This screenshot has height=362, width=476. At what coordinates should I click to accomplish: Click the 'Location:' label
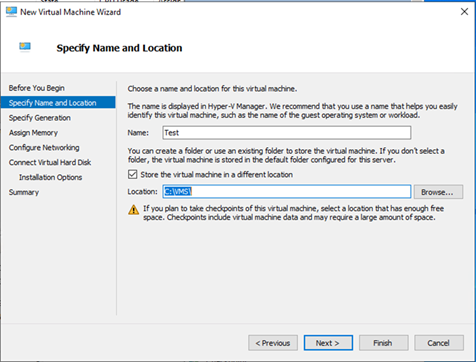click(x=142, y=192)
